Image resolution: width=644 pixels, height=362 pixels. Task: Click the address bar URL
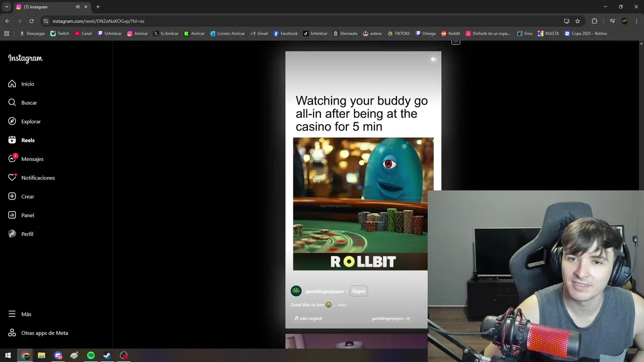click(x=99, y=21)
